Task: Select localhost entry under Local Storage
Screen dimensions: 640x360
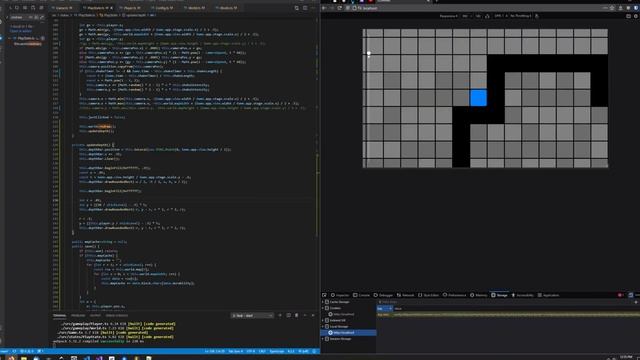Action: [x=341, y=333]
